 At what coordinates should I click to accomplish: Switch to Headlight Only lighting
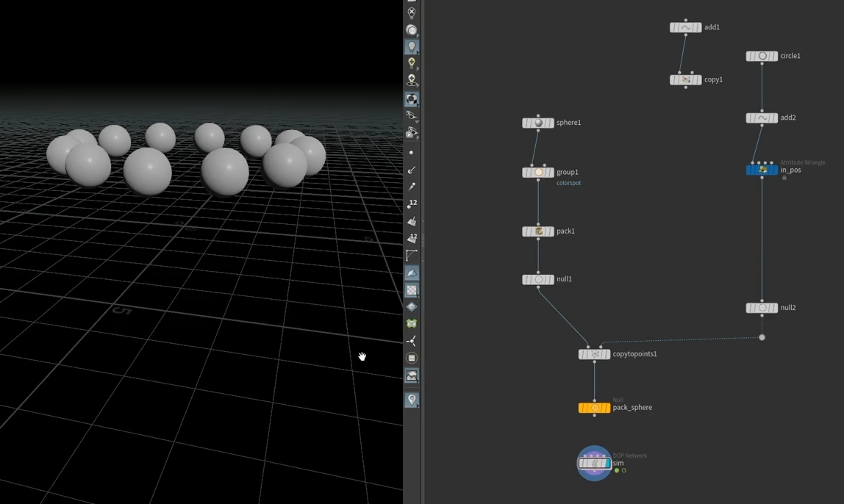tap(412, 30)
